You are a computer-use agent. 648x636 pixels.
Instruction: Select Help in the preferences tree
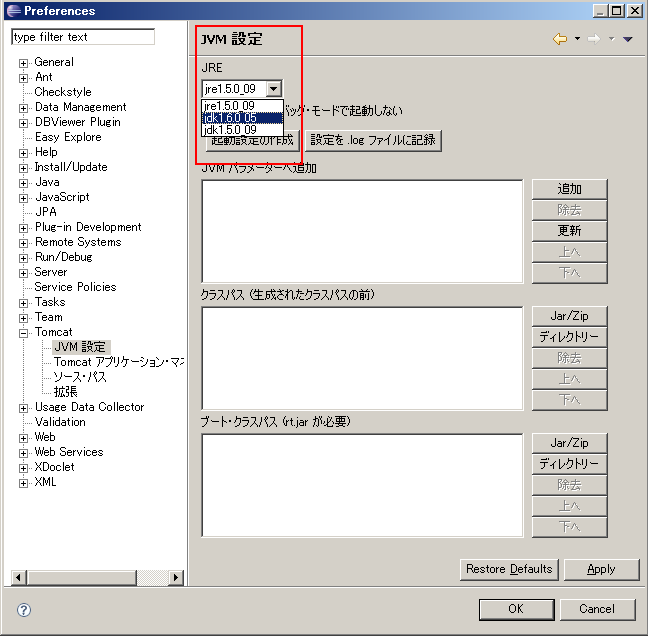46,152
